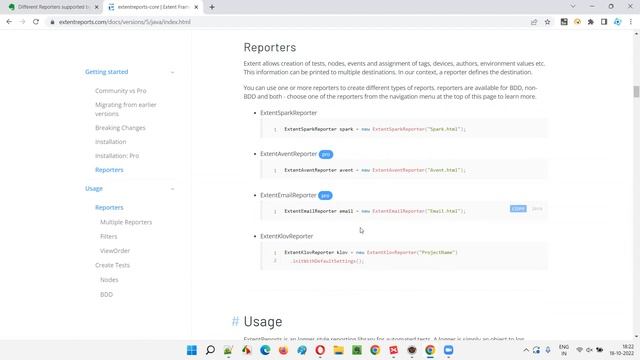Open the Nodes sidebar link
Image resolution: width=640 pixels, height=360 pixels.
pyautogui.click(x=109, y=280)
